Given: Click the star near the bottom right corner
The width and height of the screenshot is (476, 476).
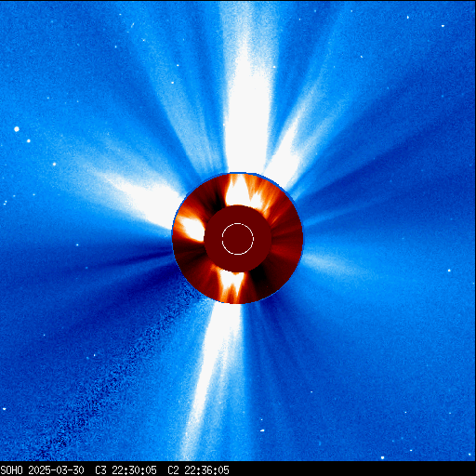Looking at the screenshot, I should (x=382, y=457).
